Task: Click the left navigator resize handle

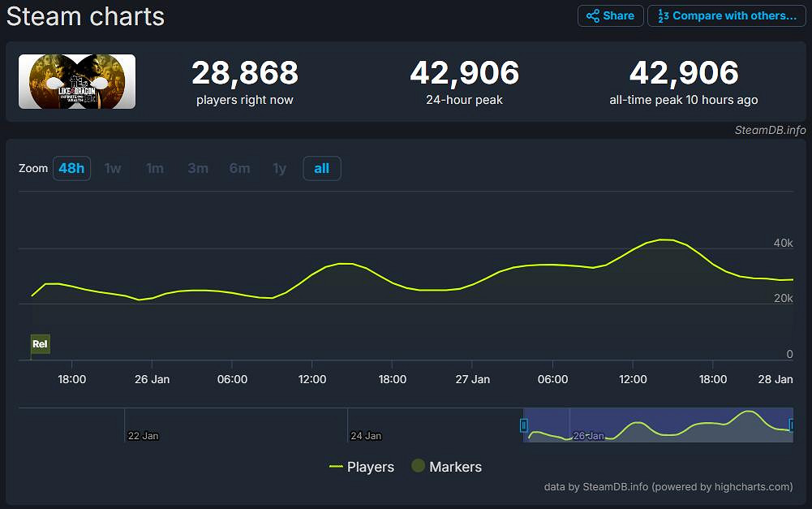Action: point(524,425)
